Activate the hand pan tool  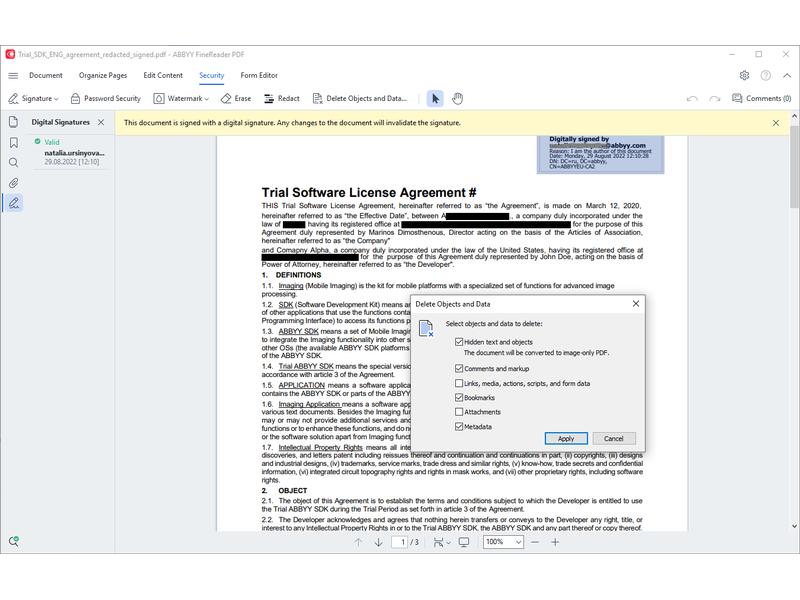[458, 98]
